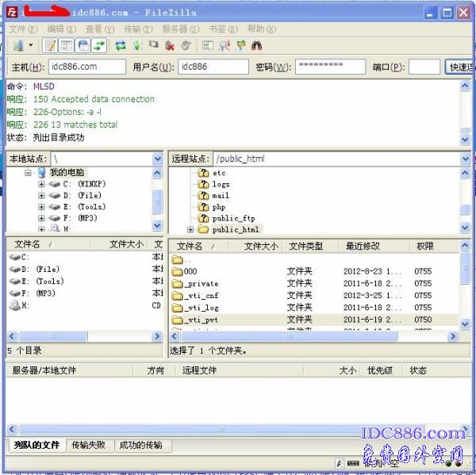
Task: Click the 主机 host input field
Action: click(x=86, y=67)
